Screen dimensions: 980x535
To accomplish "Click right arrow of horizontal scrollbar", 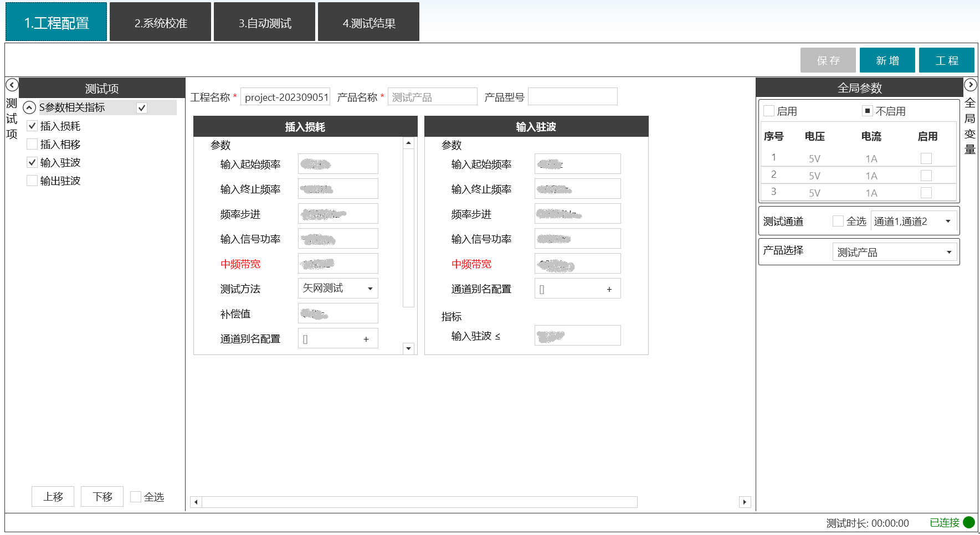I will click(745, 502).
